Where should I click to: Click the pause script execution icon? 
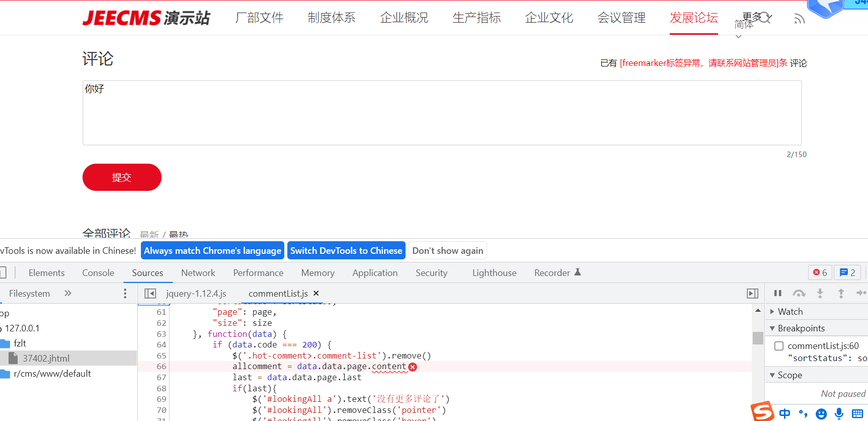pyautogui.click(x=777, y=293)
